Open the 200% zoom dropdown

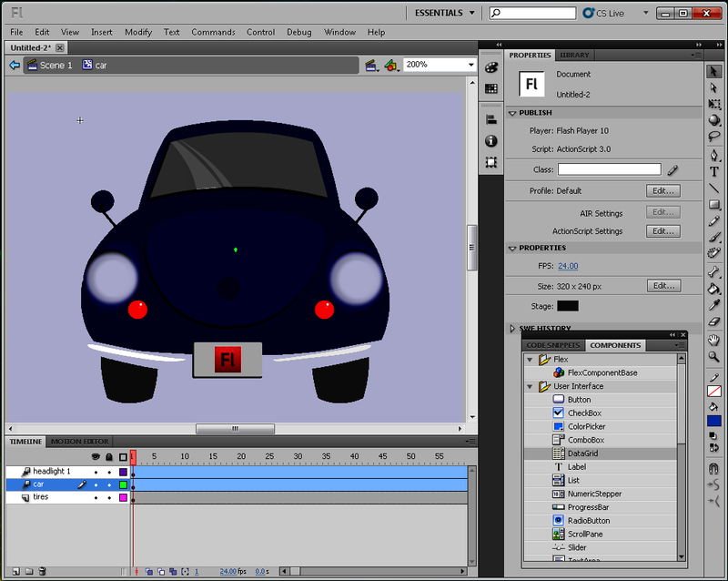pyautogui.click(x=471, y=66)
